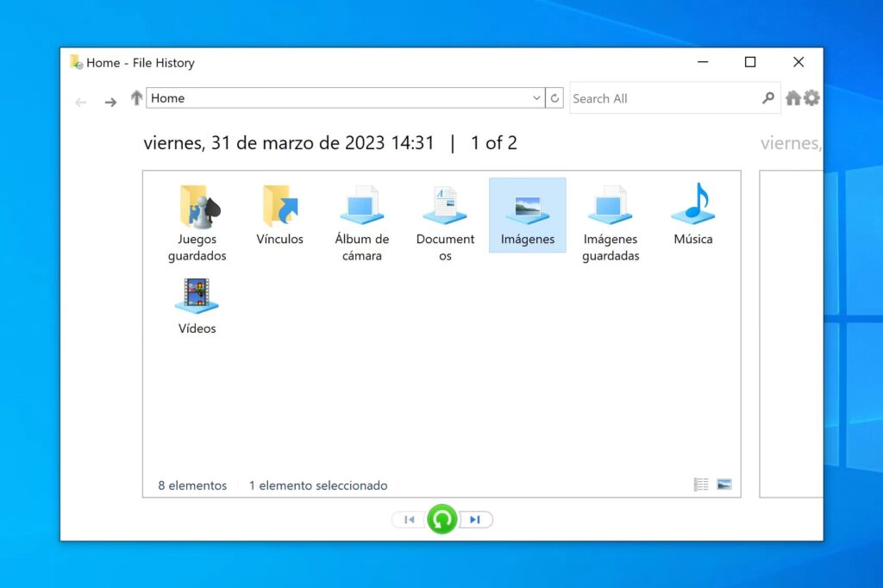Click the green Restore button

pos(442,519)
